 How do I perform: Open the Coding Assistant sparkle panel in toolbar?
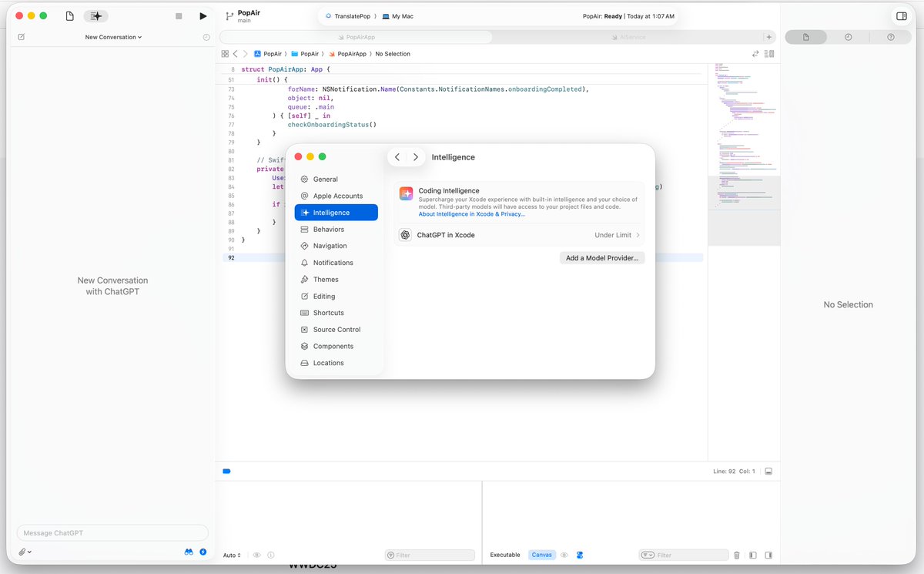(x=96, y=16)
